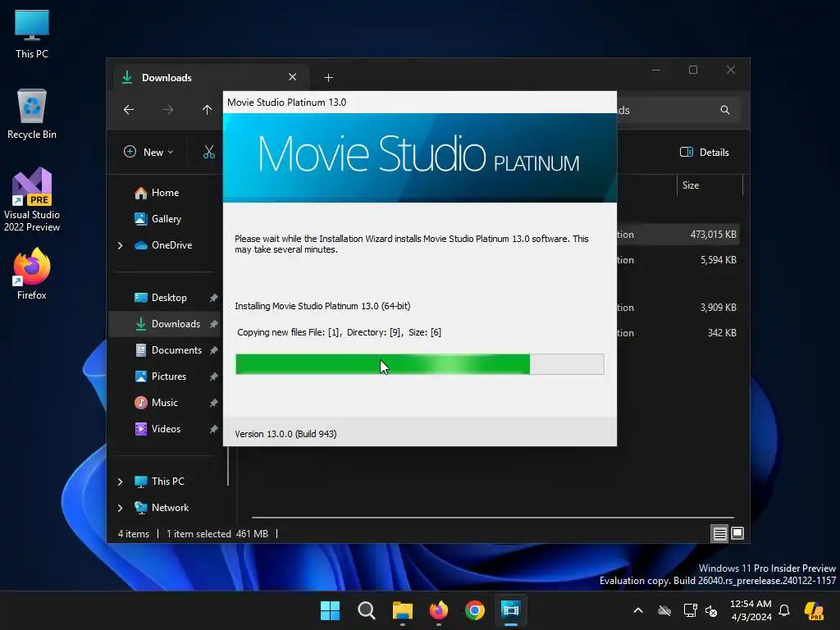Click the installation progress bar
This screenshot has width=840, height=630.
(420, 364)
